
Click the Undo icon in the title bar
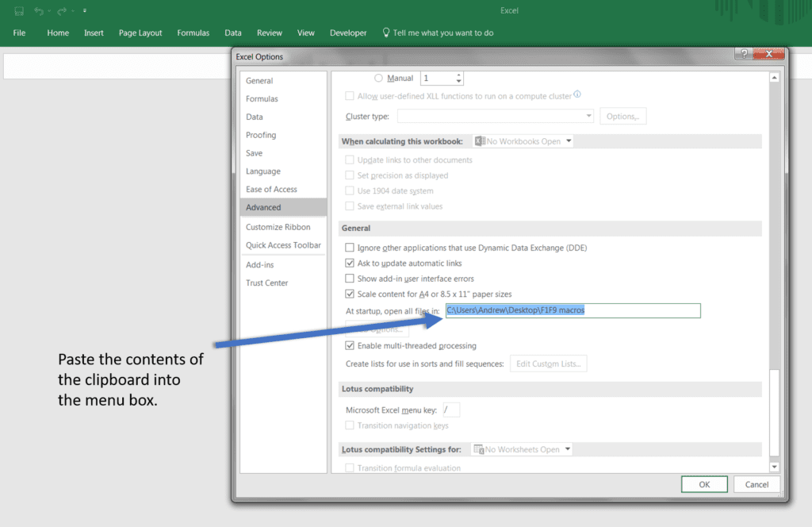39,10
